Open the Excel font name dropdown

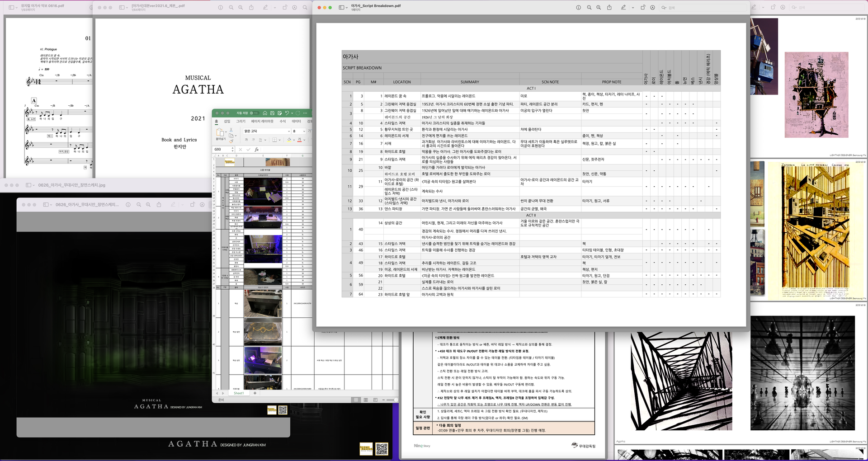pos(288,132)
